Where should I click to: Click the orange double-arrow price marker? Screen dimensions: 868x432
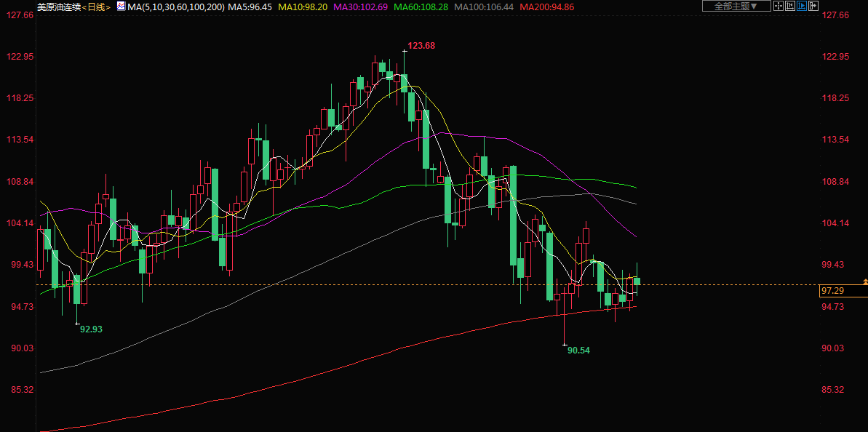864,281
